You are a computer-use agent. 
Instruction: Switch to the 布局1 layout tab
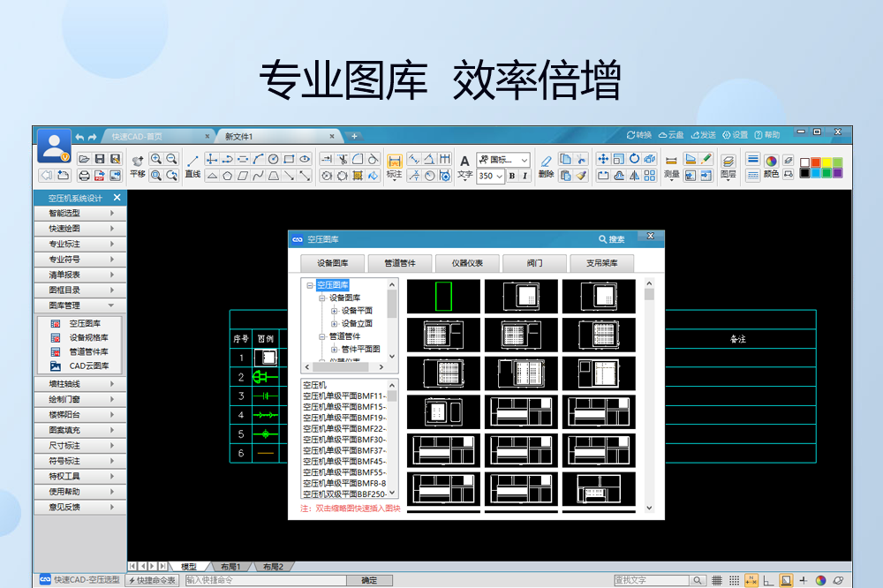(230, 566)
